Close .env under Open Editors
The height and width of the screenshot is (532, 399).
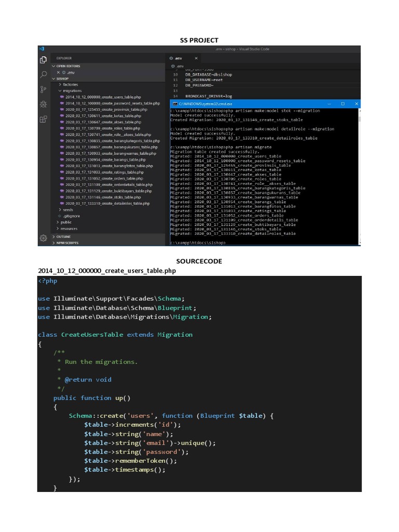pos(58,72)
